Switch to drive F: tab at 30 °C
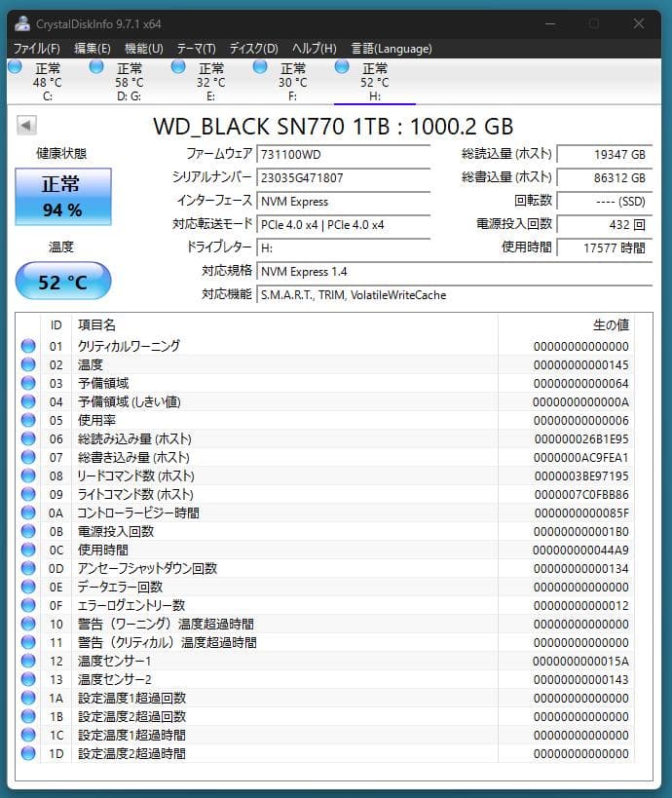This screenshot has height=798, width=672. [293, 82]
